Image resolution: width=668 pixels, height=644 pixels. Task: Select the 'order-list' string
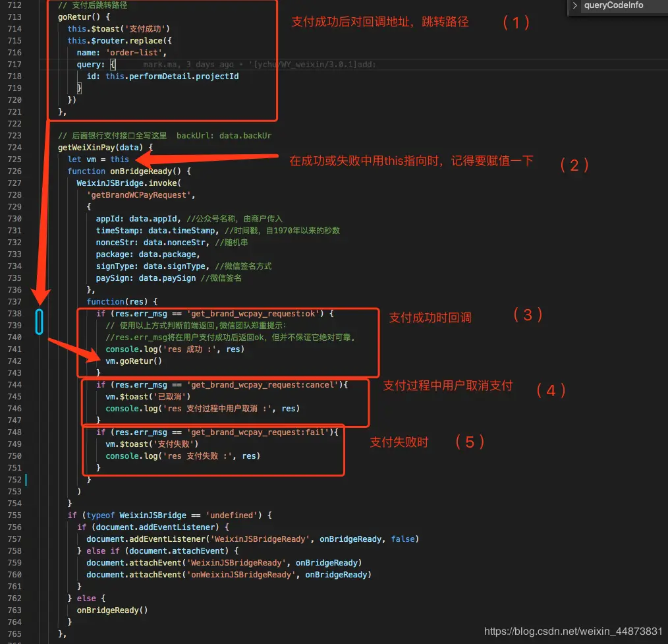click(134, 53)
